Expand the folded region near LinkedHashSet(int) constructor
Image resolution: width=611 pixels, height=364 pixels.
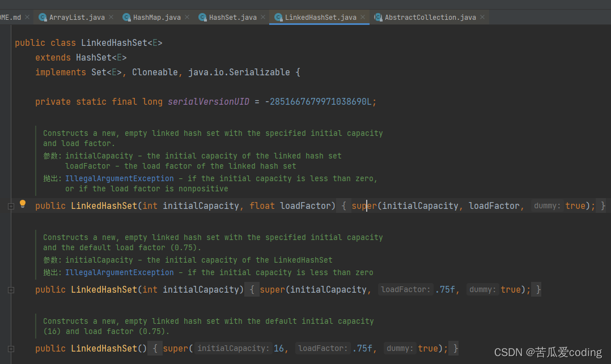pos(11,289)
